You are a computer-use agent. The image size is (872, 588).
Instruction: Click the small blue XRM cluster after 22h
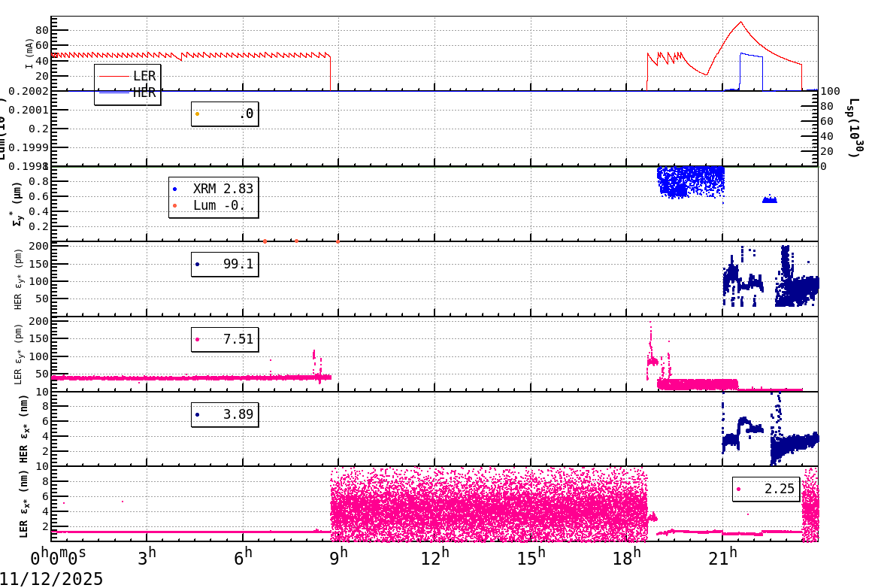click(770, 199)
